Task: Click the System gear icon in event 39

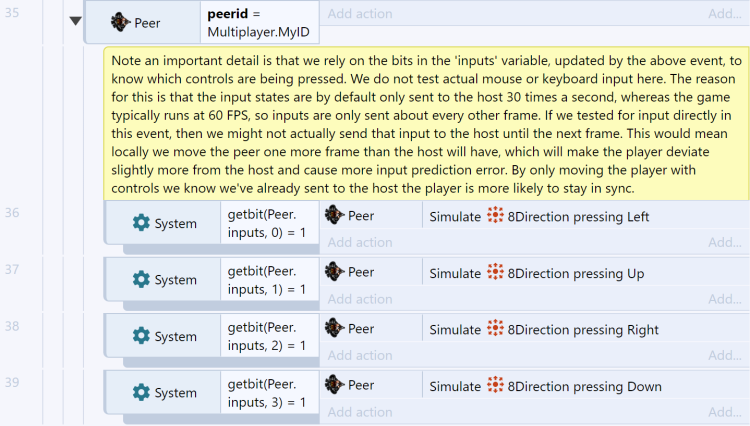Action: coord(141,392)
